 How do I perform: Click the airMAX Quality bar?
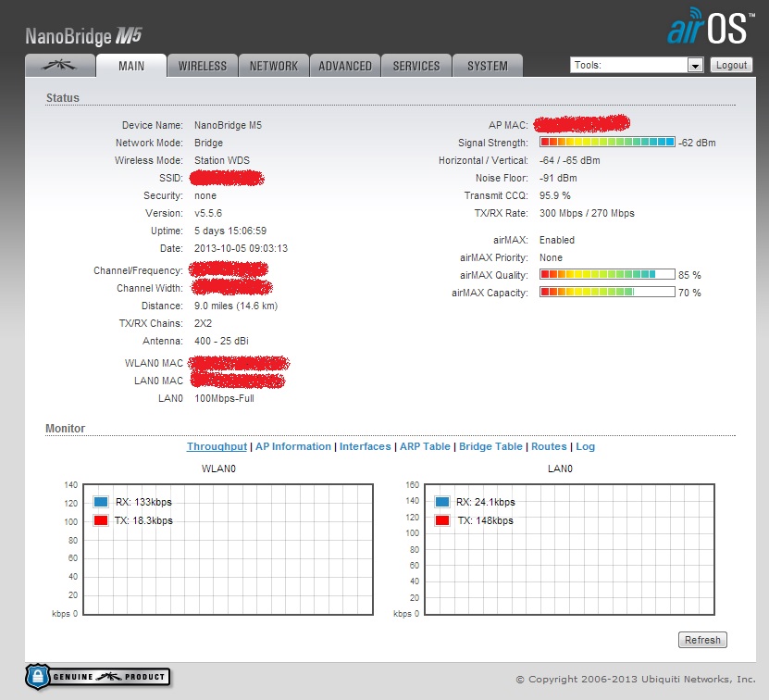pos(607,274)
